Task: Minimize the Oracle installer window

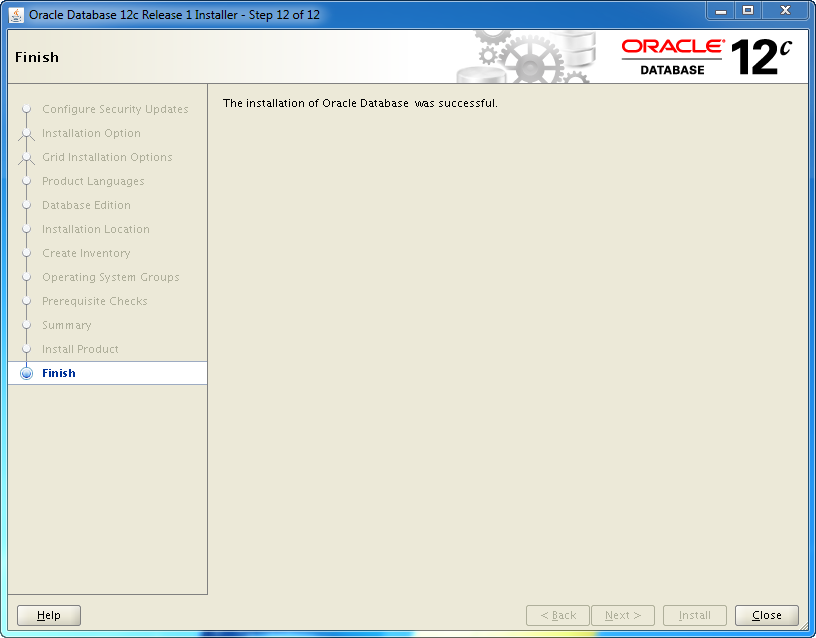Action: [x=721, y=11]
